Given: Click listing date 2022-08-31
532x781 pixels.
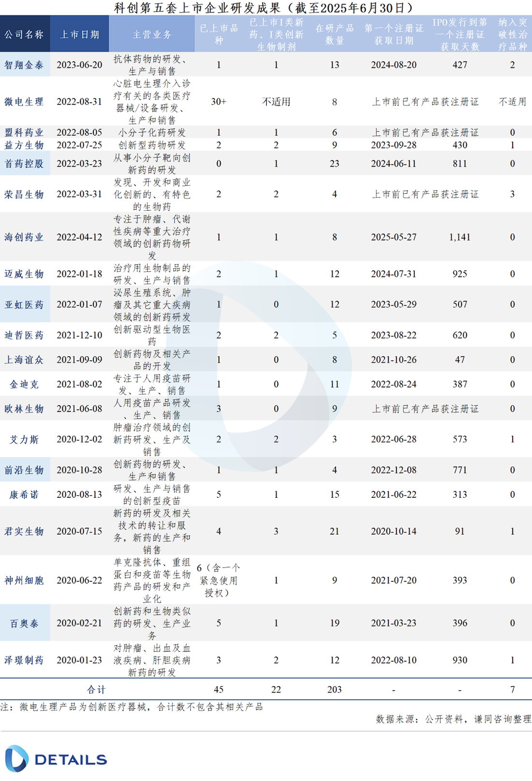Looking at the screenshot, I should tap(79, 102).
